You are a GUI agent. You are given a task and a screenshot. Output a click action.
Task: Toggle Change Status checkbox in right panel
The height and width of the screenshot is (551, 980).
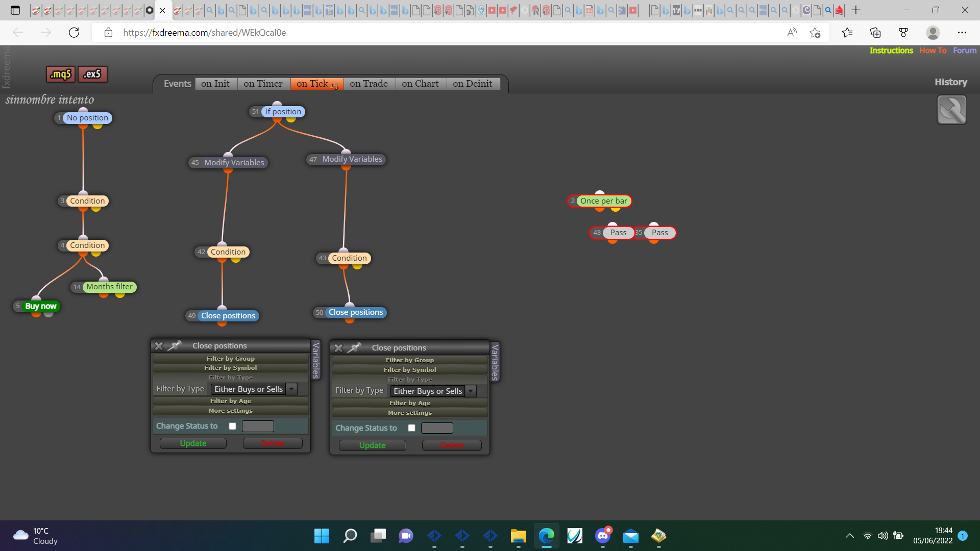click(x=412, y=428)
